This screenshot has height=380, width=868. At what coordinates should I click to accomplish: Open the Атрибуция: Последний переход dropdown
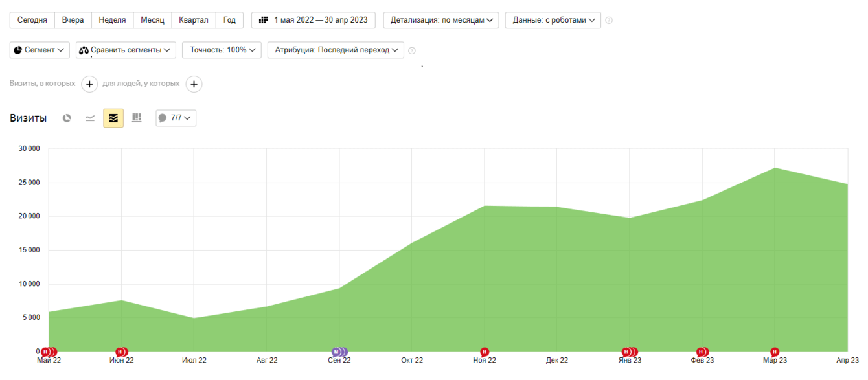[x=336, y=50]
